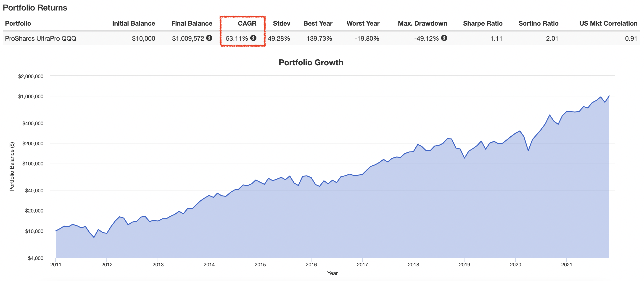Click the 2016 x-axis label

tap(311, 265)
